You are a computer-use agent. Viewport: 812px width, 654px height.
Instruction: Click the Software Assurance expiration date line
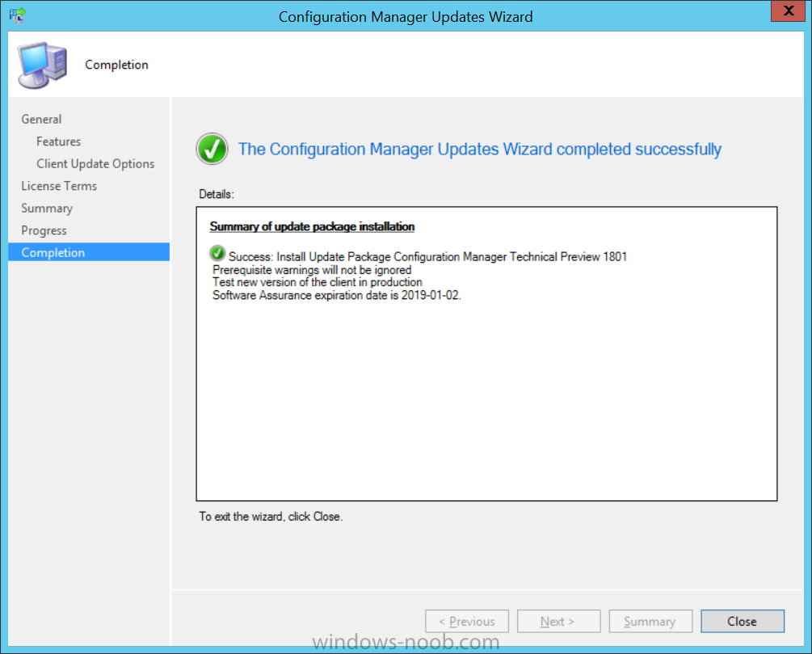tap(337, 295)
